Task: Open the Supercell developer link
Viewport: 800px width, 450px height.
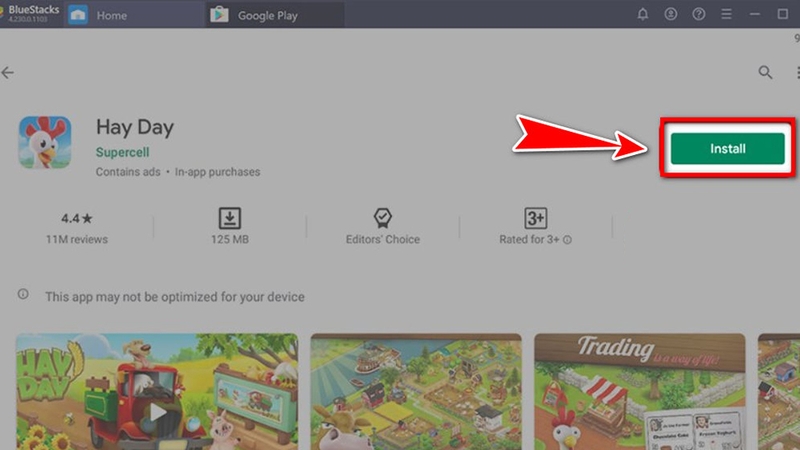Action: point(122,152)
